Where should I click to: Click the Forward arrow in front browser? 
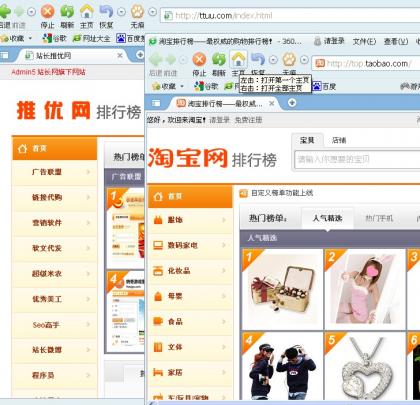coord(171,60)
